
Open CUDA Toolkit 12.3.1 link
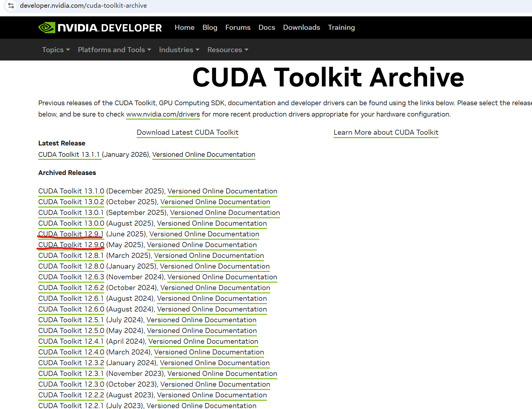(x=71, y=374)
